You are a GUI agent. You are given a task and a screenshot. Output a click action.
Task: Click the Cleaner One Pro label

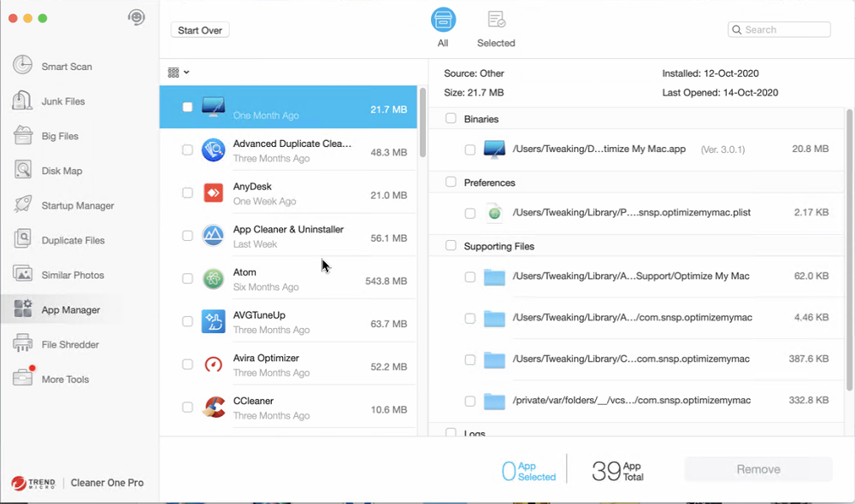click(108, 483)
